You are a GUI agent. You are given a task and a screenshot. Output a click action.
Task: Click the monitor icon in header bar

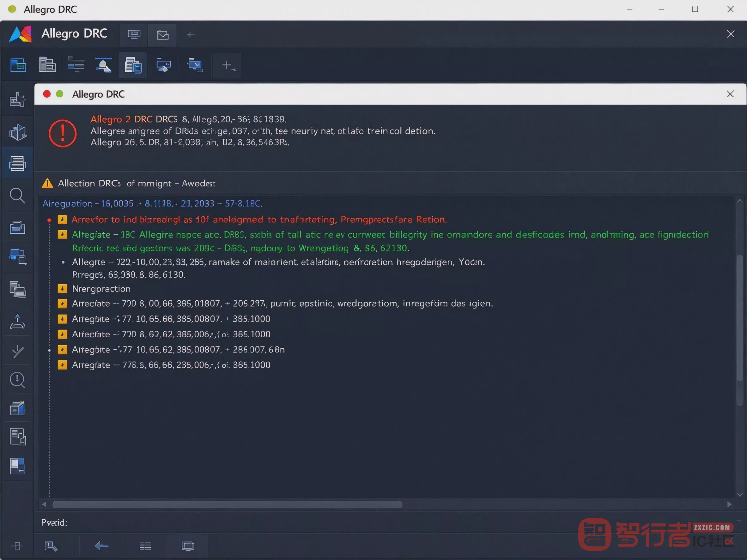(x=134, y=35)
